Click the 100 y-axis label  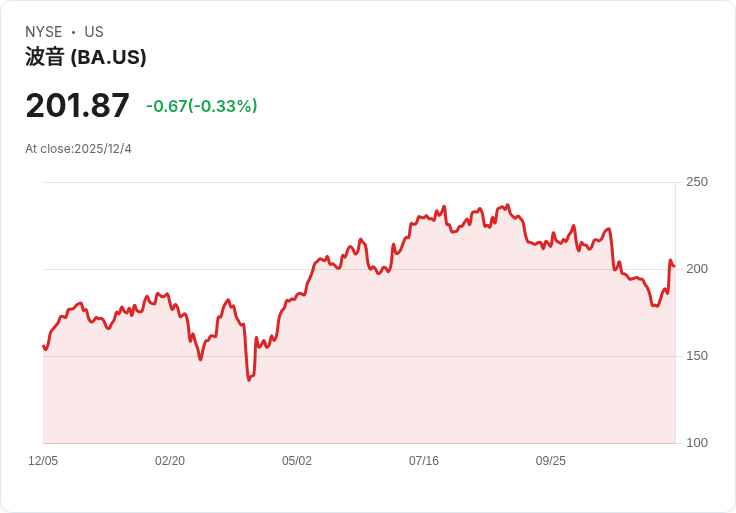click(x=697, y=443)
